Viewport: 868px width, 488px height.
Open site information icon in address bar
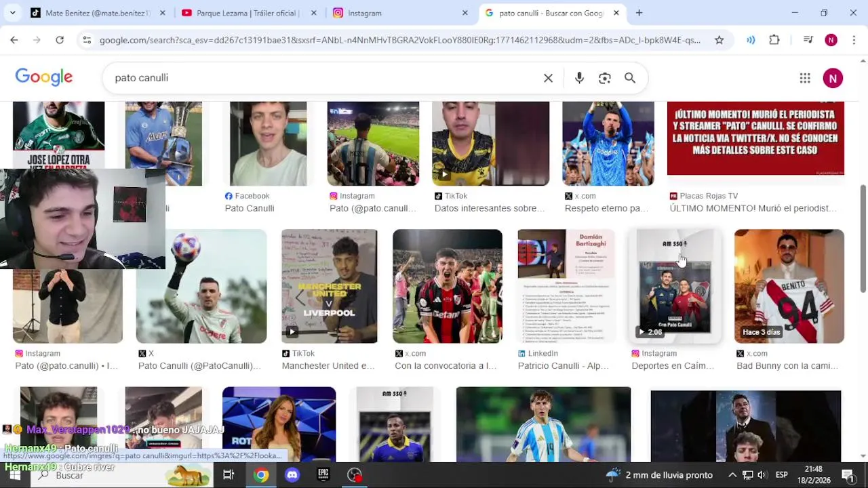coord(87,40)
